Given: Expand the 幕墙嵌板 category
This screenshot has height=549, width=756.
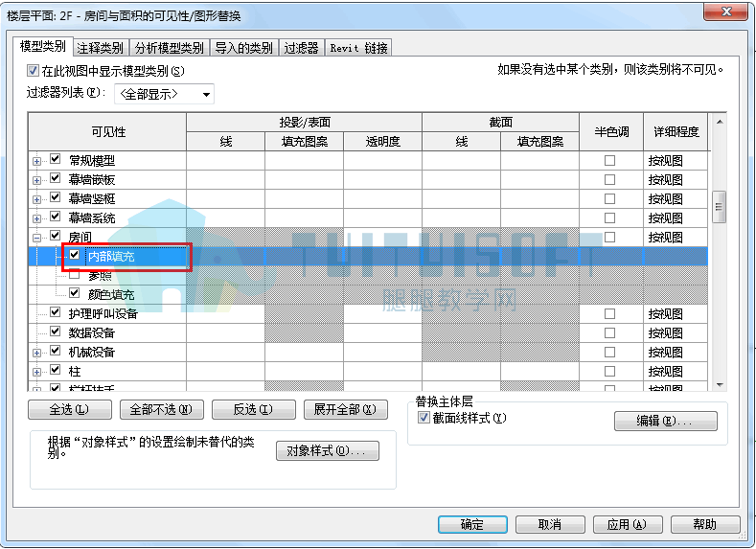Looking at the screenshot, I should (x=36, y=180).
